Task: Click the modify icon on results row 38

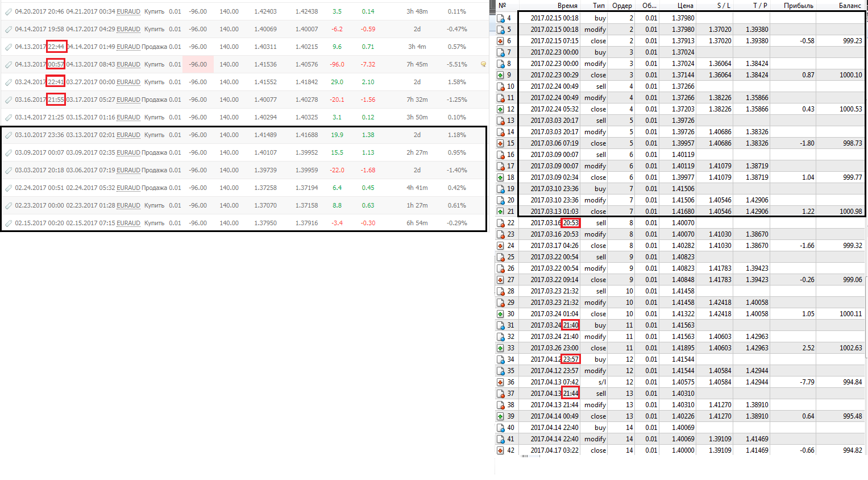Action: pyautogui.click(x=500, y=405)
